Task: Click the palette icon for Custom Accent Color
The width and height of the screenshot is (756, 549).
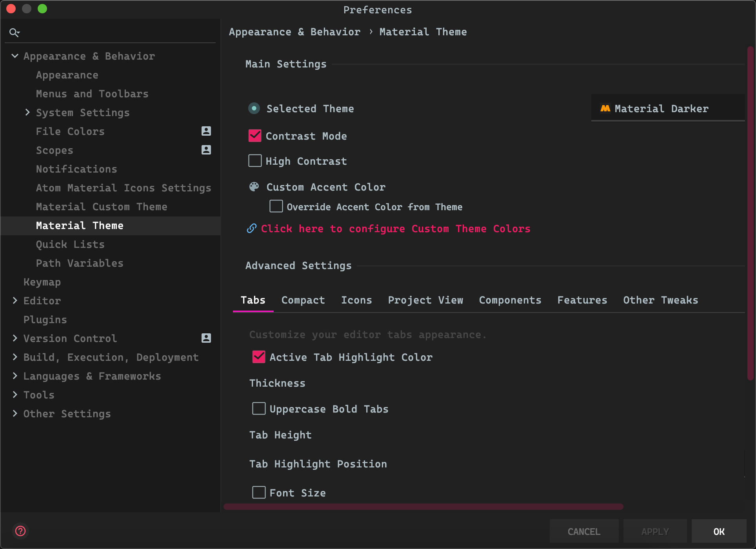Action: [x=254, y=187]
